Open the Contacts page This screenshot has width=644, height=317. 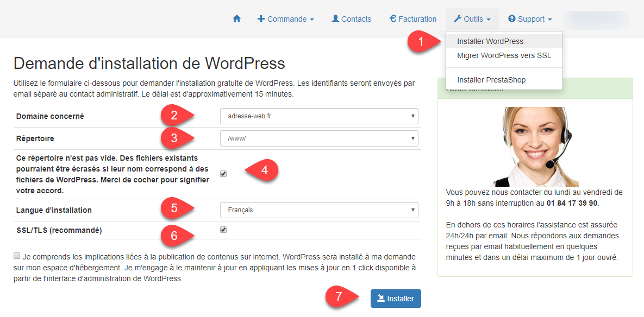coord(351,18)
